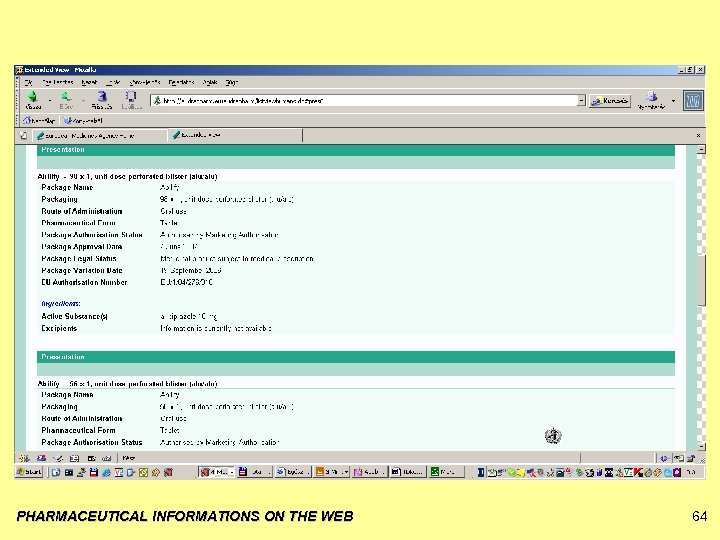Click the 'Active Substance(s)' label
720x540 pixels.
point(74,316)
